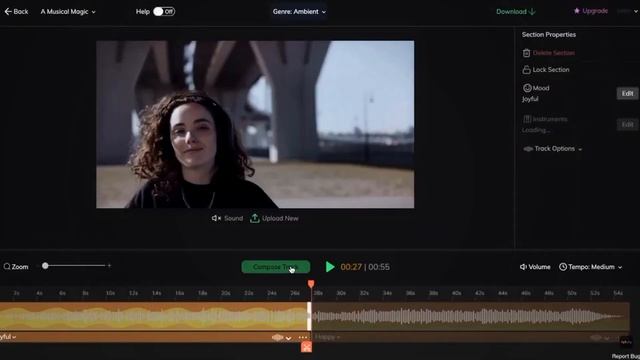Open three-dots menu on Joyful section

[x=303, y=338]
